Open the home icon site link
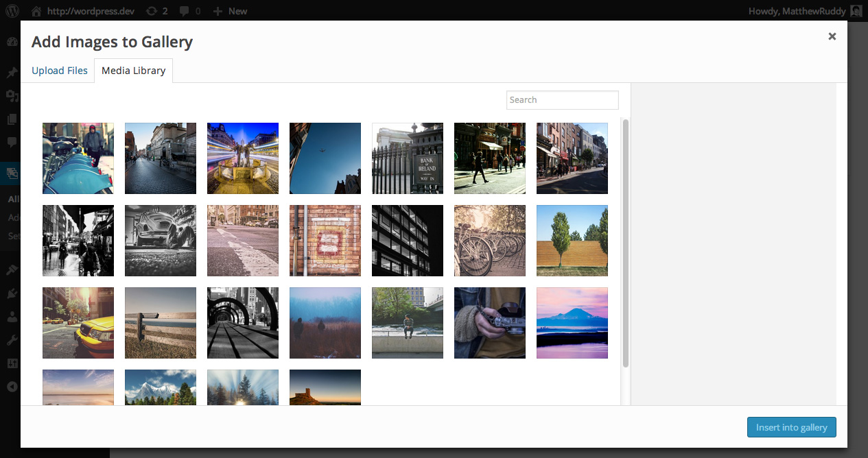Image resolution: width=868 pixels, height=458 pixels. tap(36, 11)
